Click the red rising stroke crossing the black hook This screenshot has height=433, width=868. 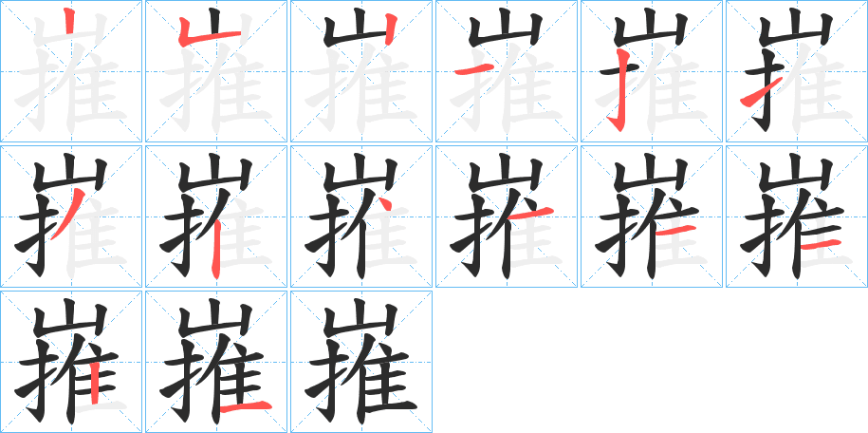coord(762,92)
